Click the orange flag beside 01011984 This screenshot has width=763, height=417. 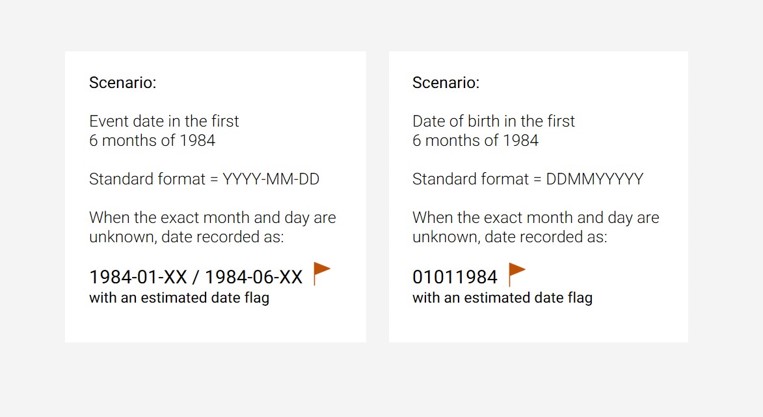pos(516,273)
